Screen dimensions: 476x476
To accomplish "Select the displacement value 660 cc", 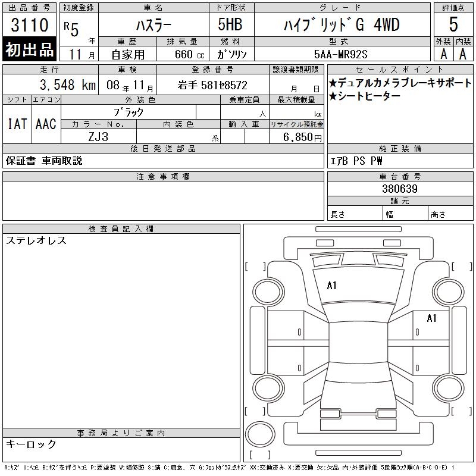I will pyautogui.click(x=189, y=54).
